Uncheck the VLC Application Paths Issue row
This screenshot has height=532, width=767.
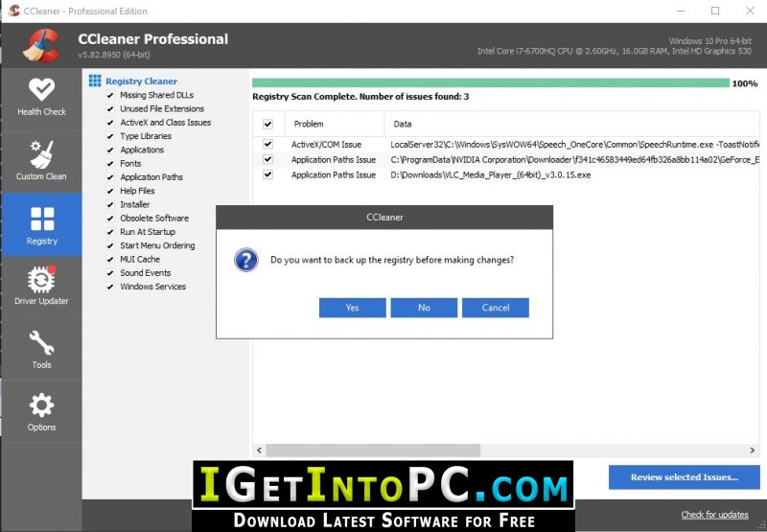pyautogui.click(x=267, y=174)
